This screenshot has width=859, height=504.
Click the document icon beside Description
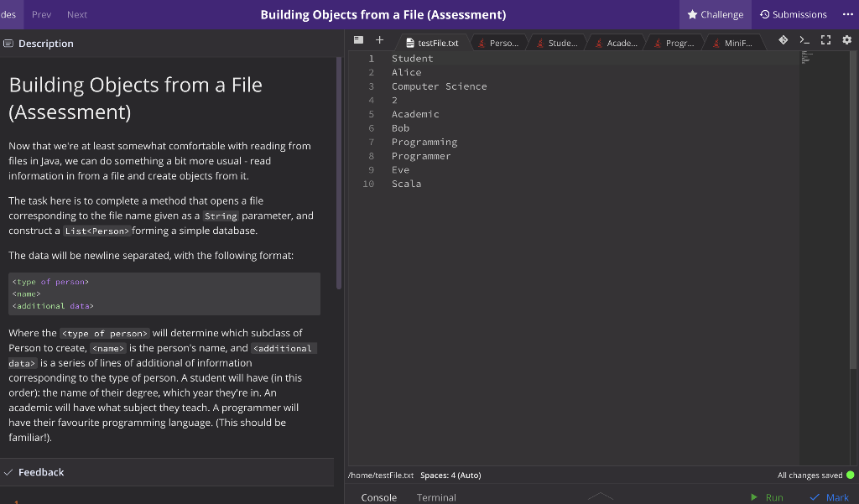(9, 43)
